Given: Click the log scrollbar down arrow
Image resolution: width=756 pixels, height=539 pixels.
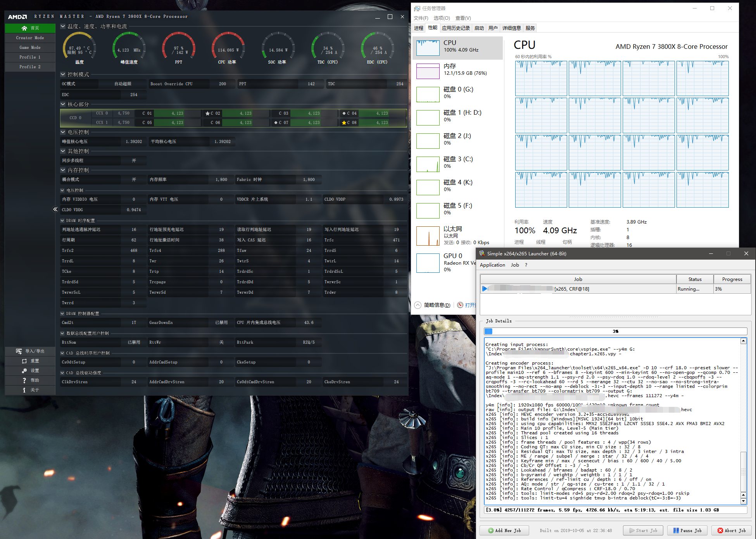Looking at the screenshot, I should pyautogui.click(x=743, y=501).
